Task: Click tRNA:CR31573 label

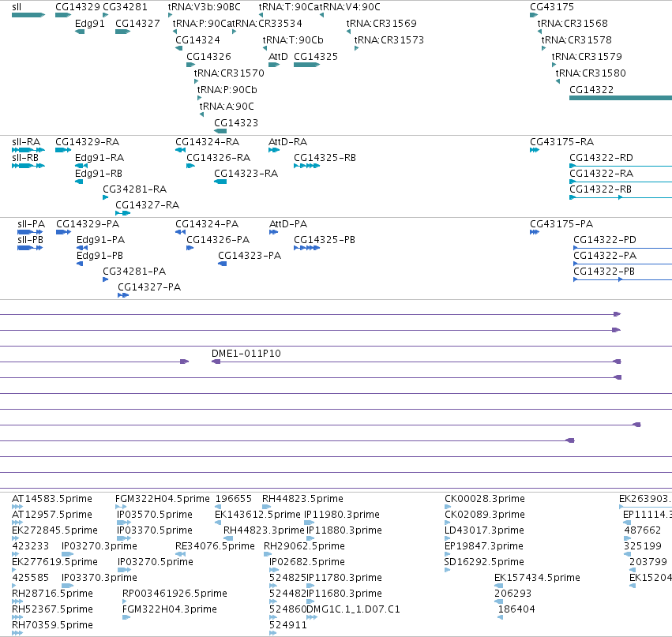Action: point(389,39)
